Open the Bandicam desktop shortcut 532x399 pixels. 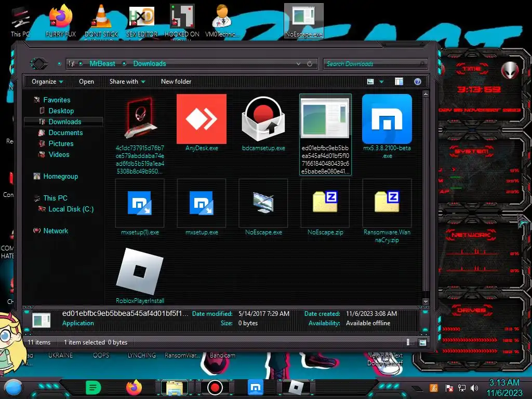(x=222, y=355)
